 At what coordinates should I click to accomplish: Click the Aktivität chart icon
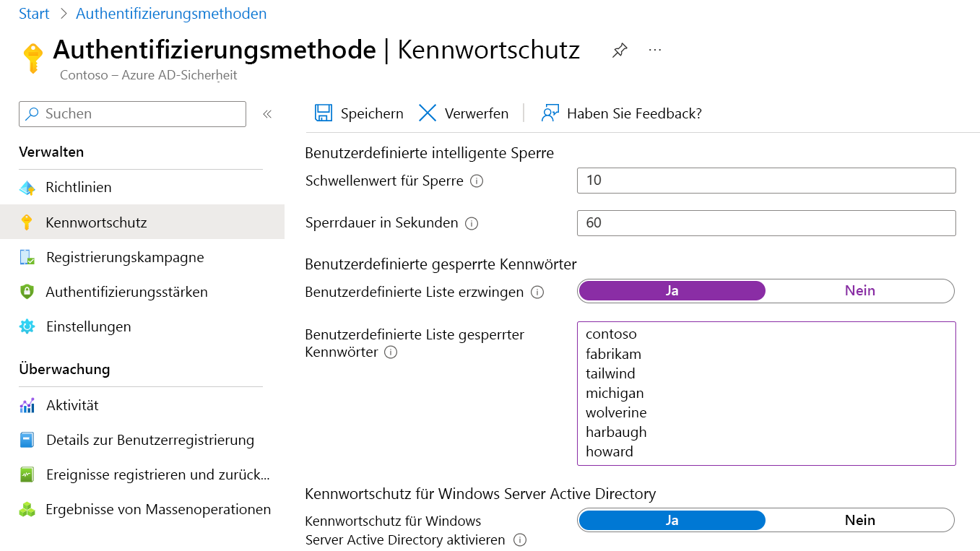click(x=27, y=405)
